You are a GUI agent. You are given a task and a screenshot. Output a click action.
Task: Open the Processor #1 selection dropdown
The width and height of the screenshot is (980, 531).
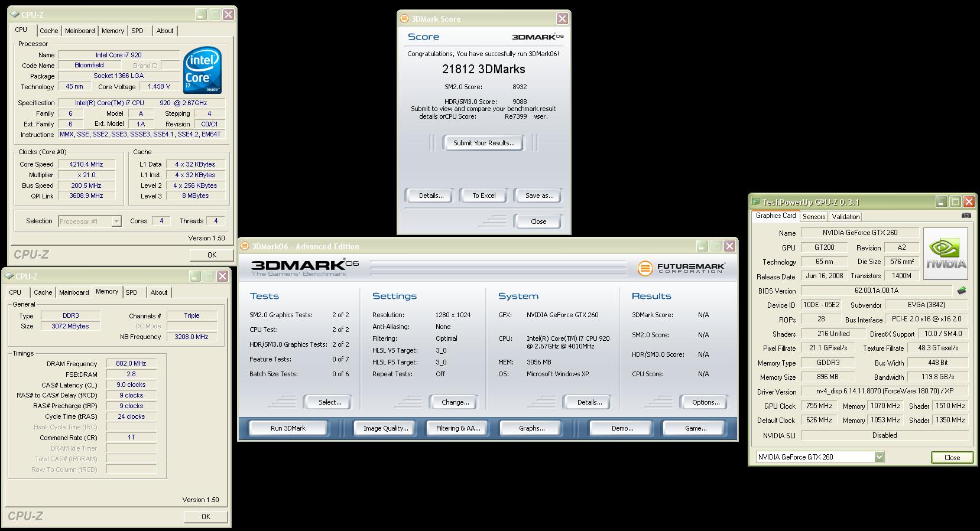[116, 221]
